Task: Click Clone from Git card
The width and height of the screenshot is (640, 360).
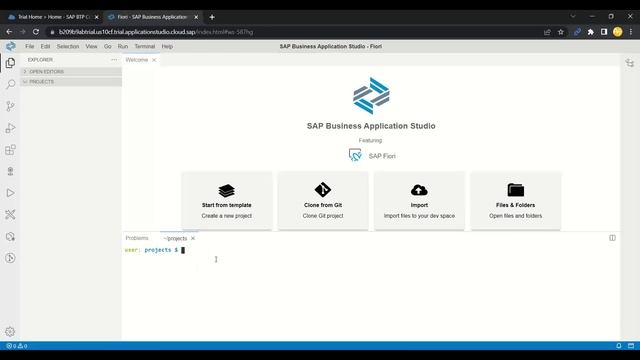Action: [x=323, y=201]
